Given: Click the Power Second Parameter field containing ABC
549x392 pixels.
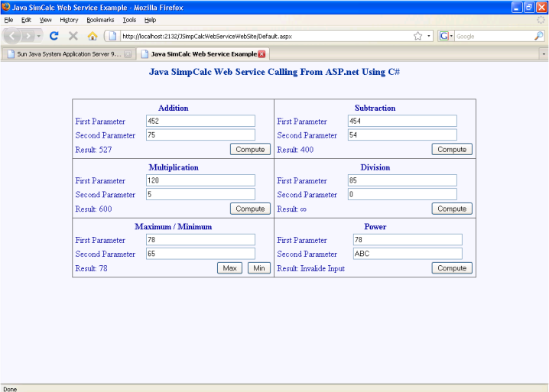Looking at the screenshot, I should click(407, 254).
